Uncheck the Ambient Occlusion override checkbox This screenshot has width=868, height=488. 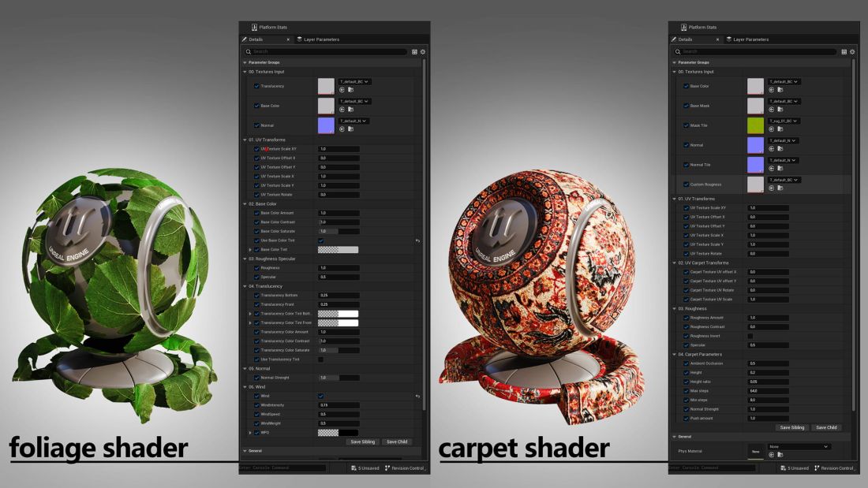tap(686, 363)
